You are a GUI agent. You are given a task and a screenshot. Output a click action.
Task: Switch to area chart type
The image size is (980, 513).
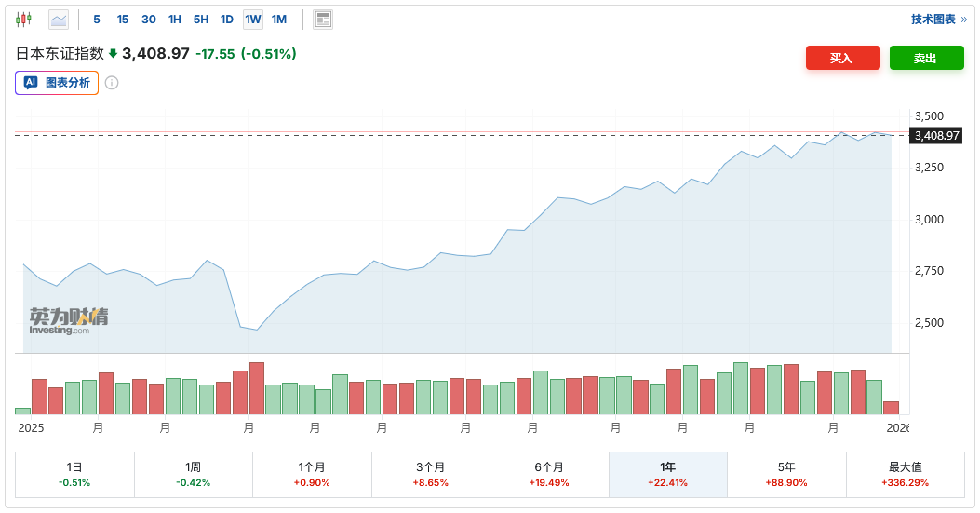59,19
